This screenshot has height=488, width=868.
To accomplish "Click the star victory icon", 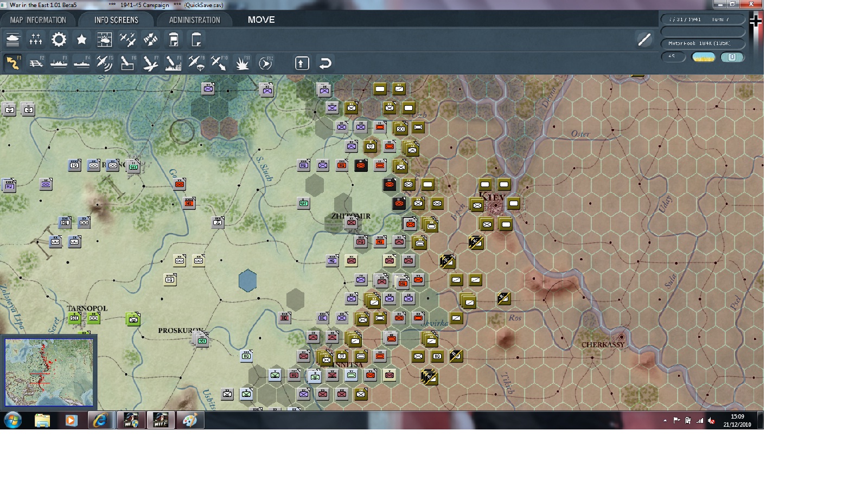I will pyautogui.click(x=82, y=40).
